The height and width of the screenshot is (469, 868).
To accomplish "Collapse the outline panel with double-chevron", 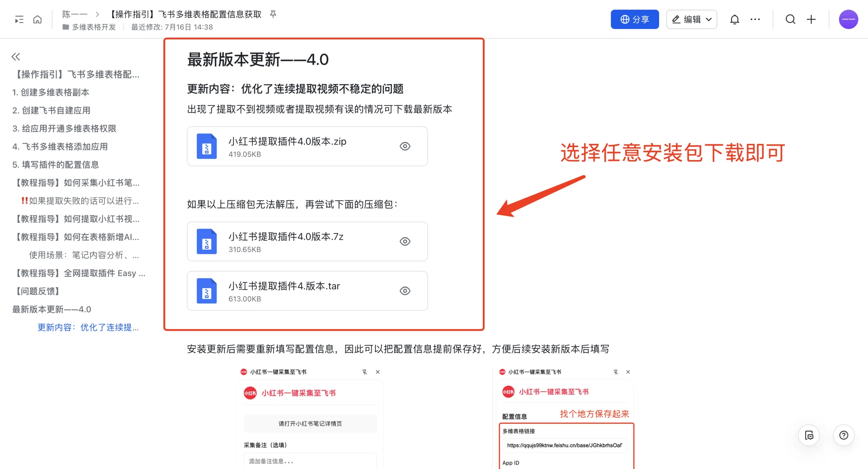I will click(15, 56).
